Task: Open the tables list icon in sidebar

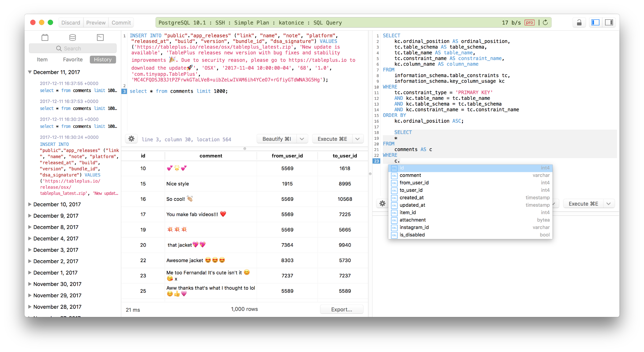Action: pyautogui.click(x=45, y=37)
